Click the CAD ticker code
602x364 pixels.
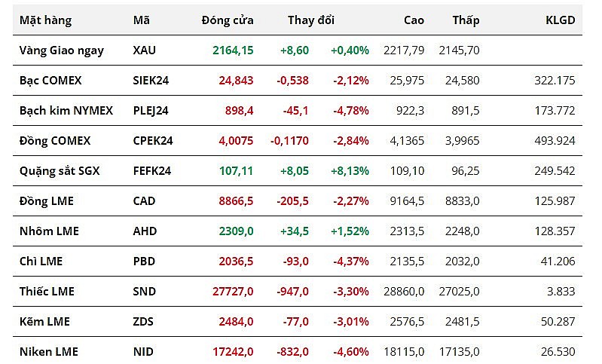pos(145,200)
